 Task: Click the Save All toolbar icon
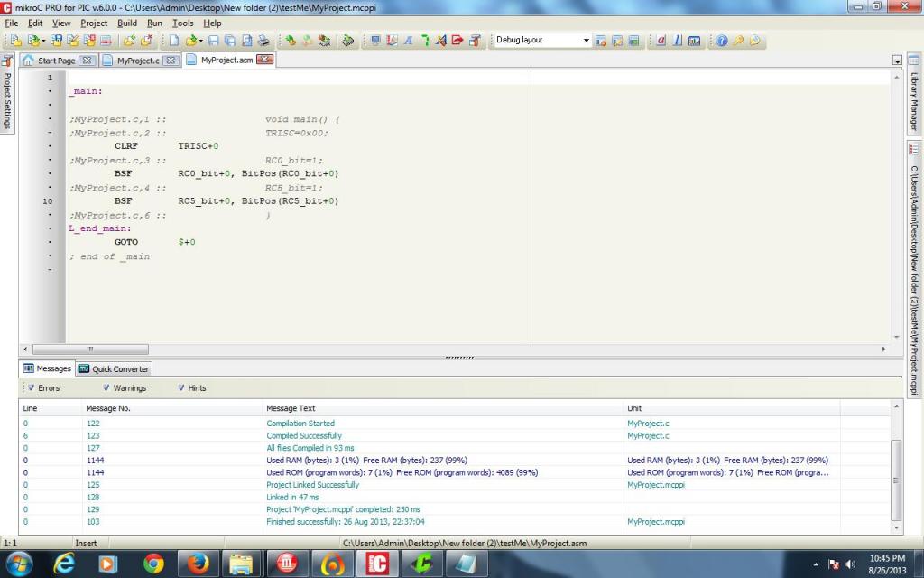tap(230, 40)
